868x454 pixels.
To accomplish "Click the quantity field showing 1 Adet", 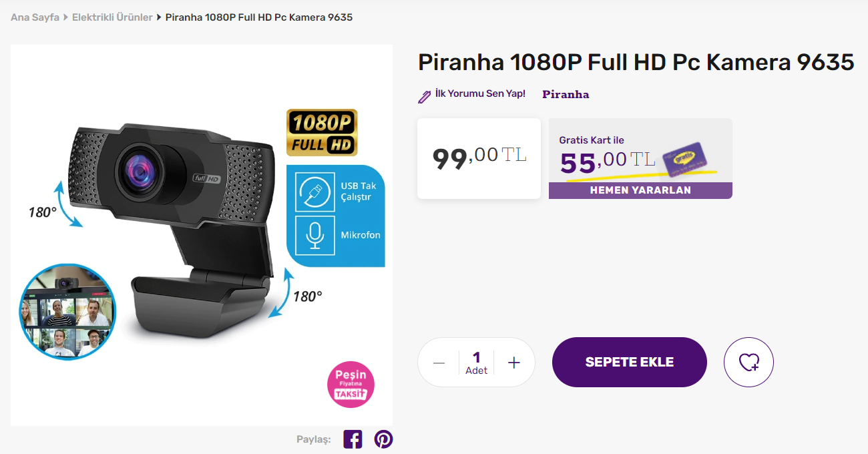I will tap(476, 363).
